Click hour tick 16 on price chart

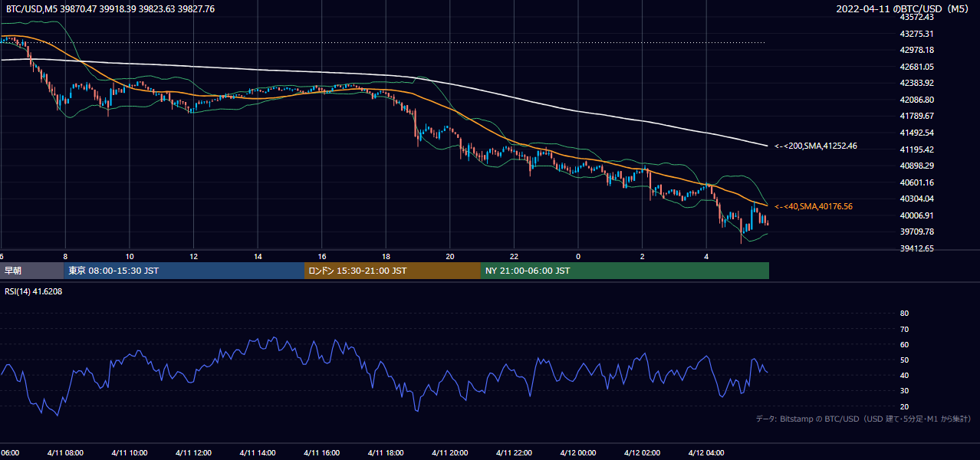pyautogui.click(x=322, y=256)
